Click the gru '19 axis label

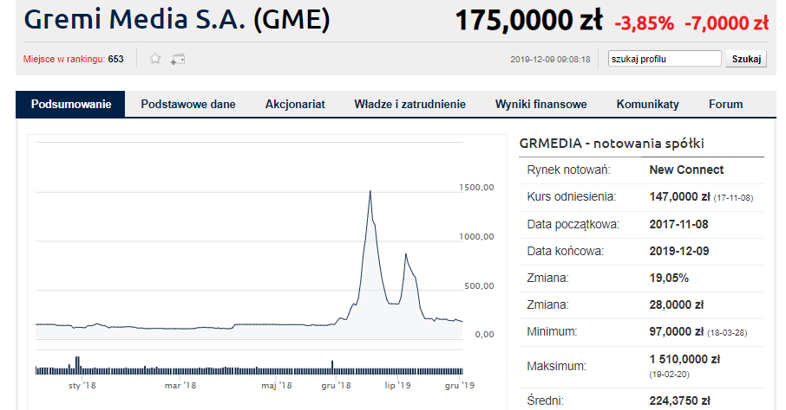[x=459, y=385]
